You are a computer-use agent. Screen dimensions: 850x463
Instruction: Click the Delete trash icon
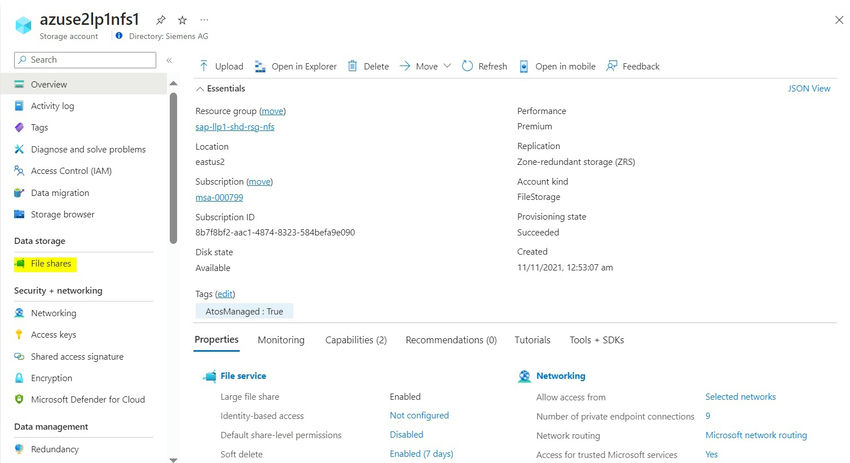(x=352, y=66)
